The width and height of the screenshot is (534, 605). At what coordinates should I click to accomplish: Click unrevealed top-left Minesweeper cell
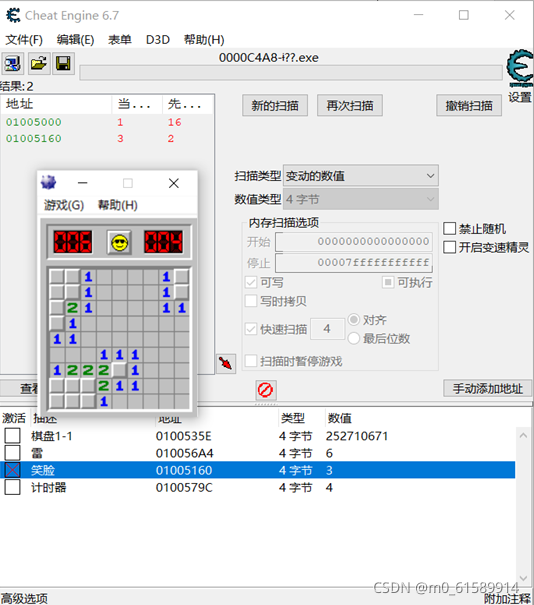[57, 277]
